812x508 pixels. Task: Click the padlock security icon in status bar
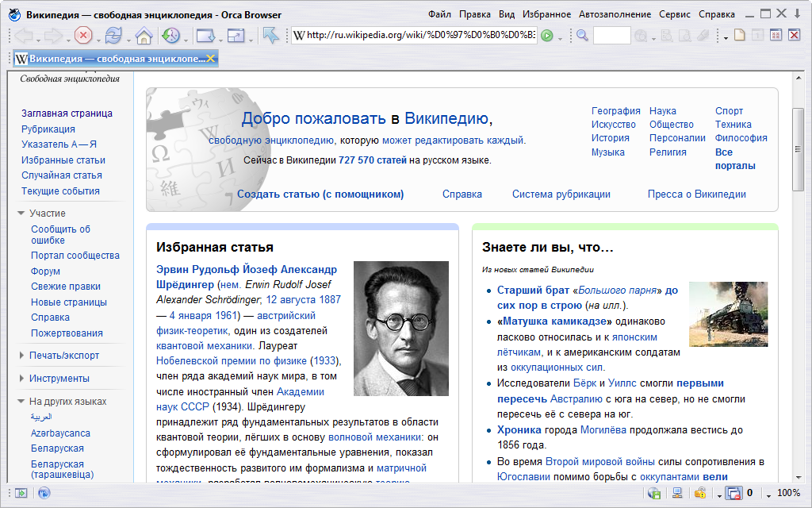point(699,493)
